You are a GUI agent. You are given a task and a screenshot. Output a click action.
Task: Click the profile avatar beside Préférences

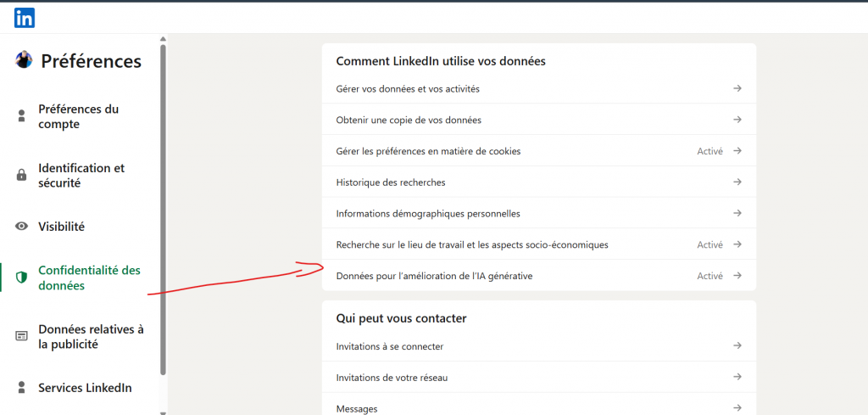click(24, 60)
